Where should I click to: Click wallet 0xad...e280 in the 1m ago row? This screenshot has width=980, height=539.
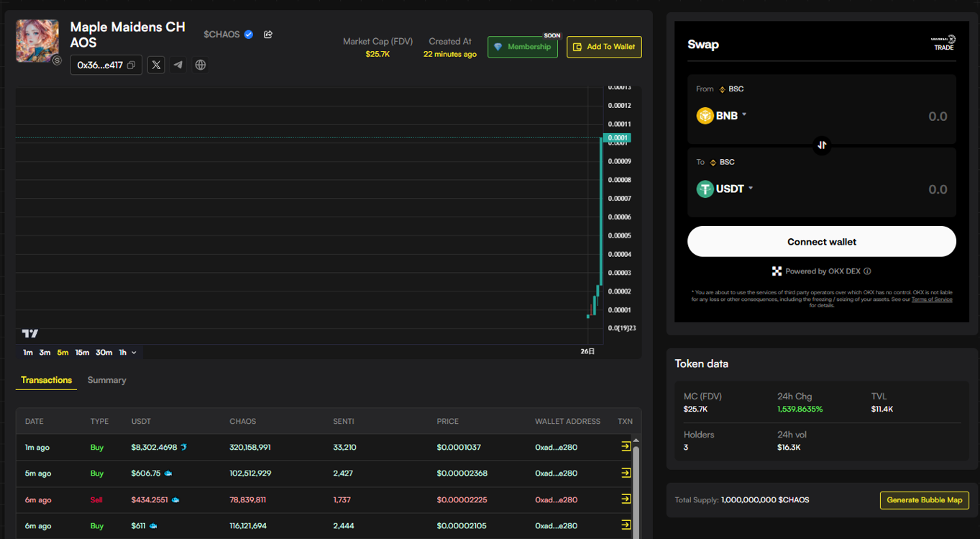[x=556, y=448]
